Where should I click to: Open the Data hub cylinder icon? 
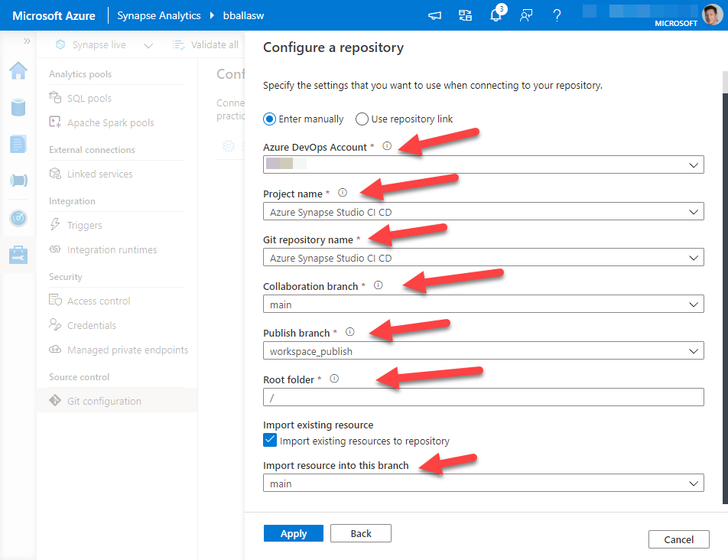coord(18,107)
